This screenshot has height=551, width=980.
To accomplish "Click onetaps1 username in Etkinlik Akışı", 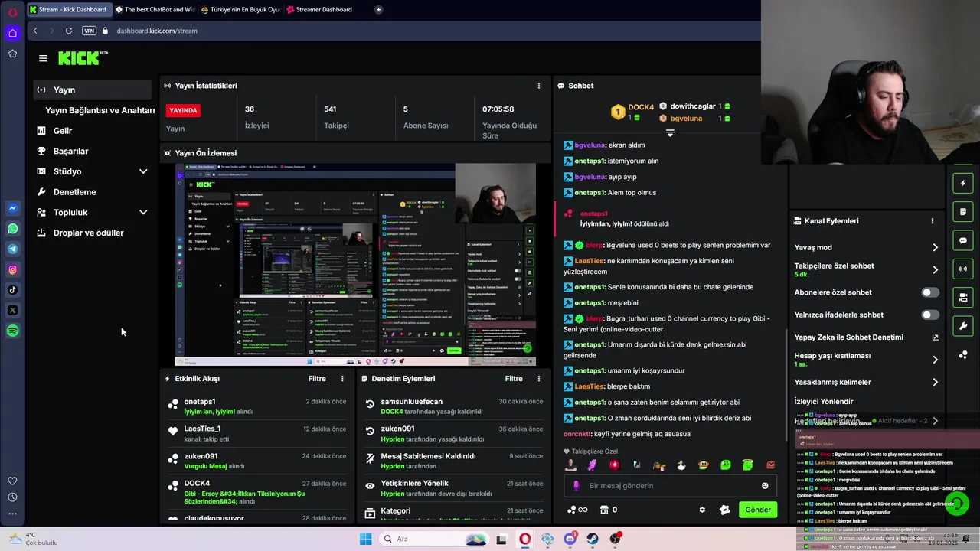I will [x=200, y=402].
